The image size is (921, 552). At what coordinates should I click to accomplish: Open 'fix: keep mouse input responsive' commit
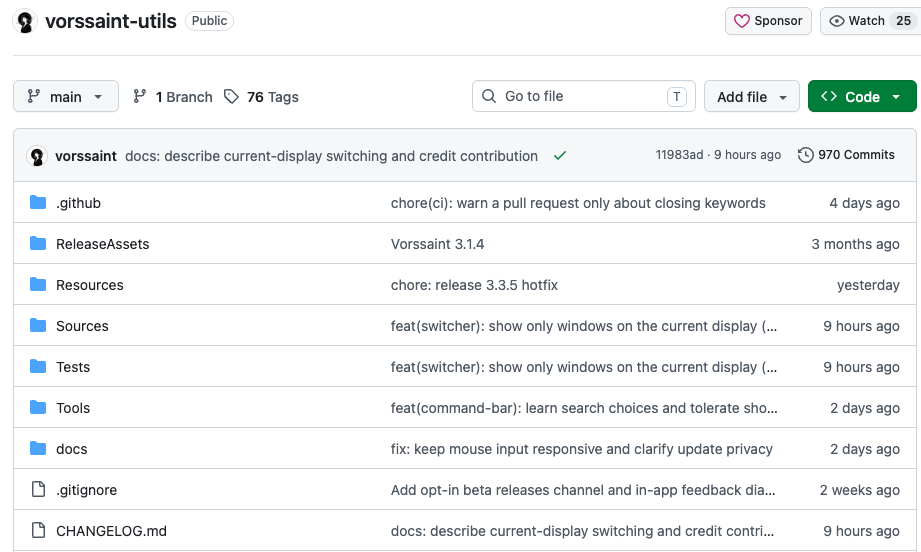(581, 449)
